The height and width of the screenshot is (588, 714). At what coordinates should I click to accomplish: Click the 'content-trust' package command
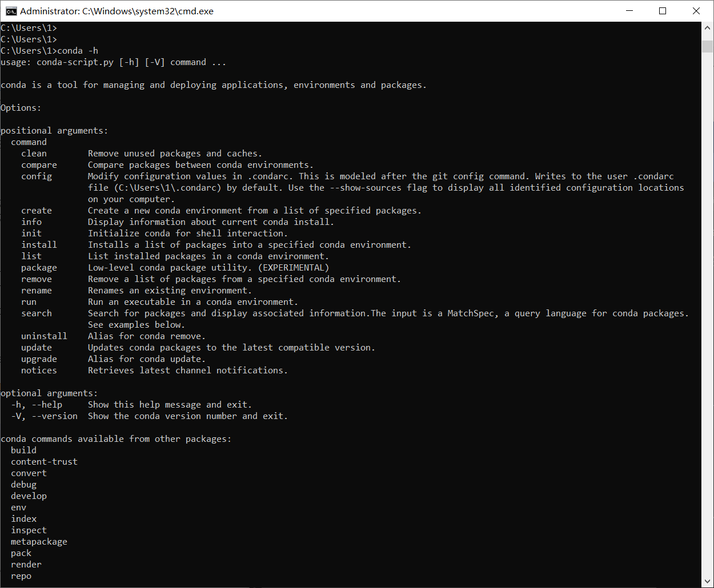click(x=45, y=462)
